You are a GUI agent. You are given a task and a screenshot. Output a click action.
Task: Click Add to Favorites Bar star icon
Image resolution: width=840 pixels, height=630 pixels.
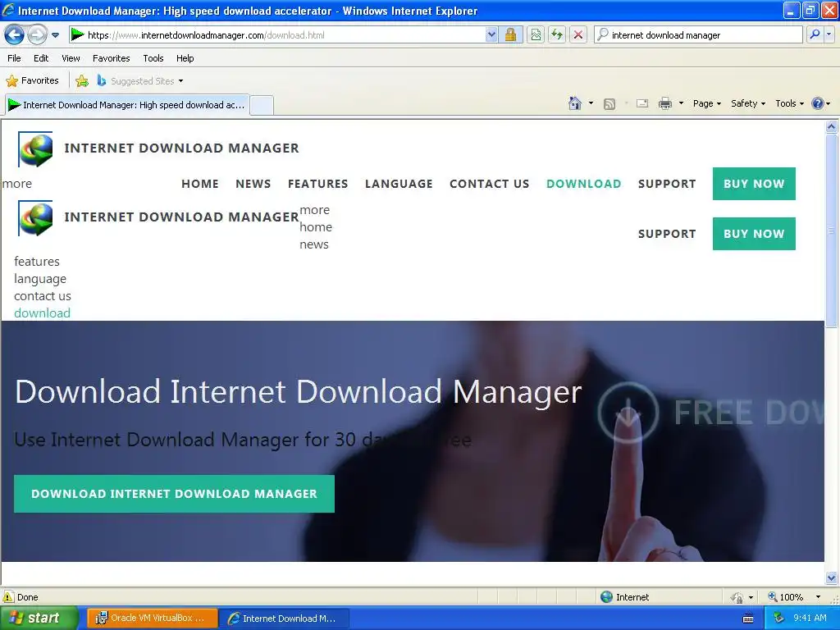click(x=82, y=81)
